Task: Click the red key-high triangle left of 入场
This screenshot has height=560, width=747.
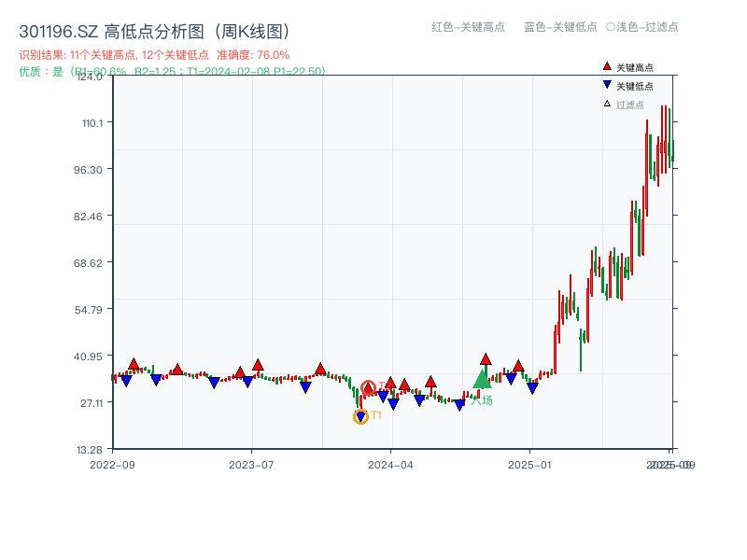Action: click(x=431, y=380)
